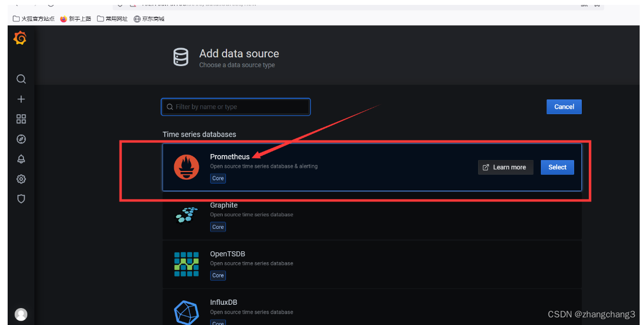The width and height of the screenshot is (644, 325).
Task: Click the Core tag under OpenTSDB
Action: [x=218, y=275]
